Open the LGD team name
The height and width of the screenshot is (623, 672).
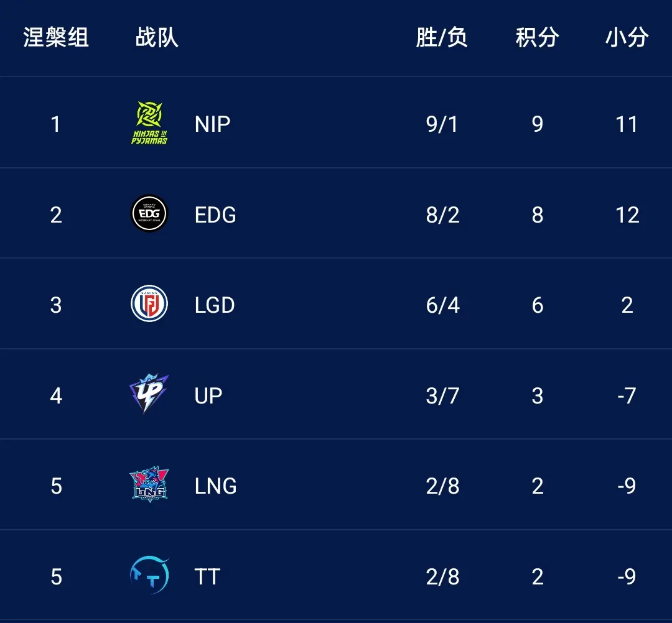click(215, 305)
